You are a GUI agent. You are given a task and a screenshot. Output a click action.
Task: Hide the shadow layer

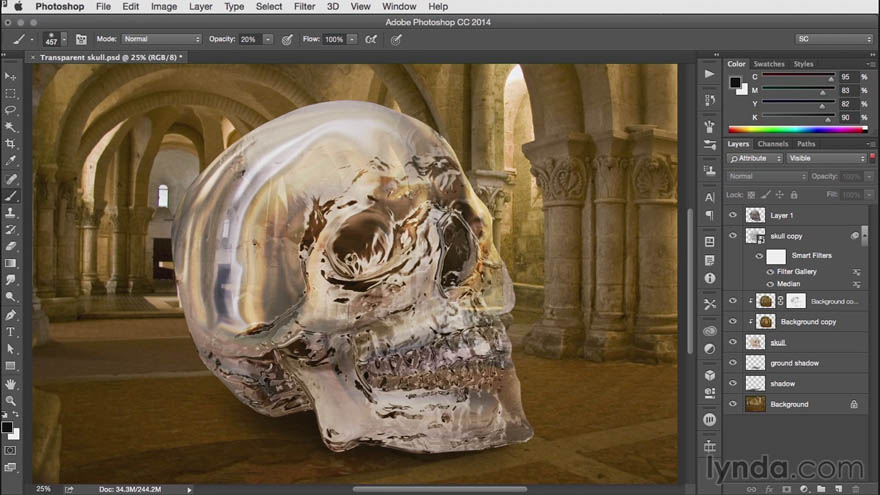pyautogui.click(x=732, y=383)
